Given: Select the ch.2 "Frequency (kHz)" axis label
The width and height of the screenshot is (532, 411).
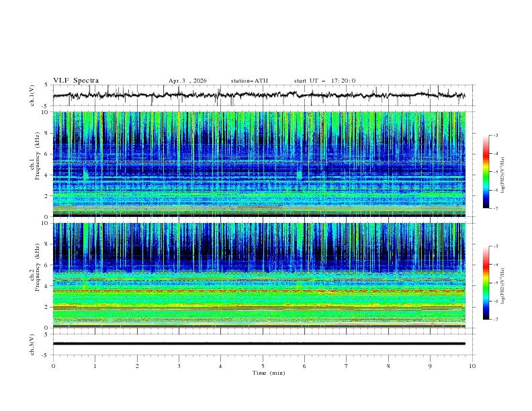Looking at the screenshot, I should tap(38, 267).
